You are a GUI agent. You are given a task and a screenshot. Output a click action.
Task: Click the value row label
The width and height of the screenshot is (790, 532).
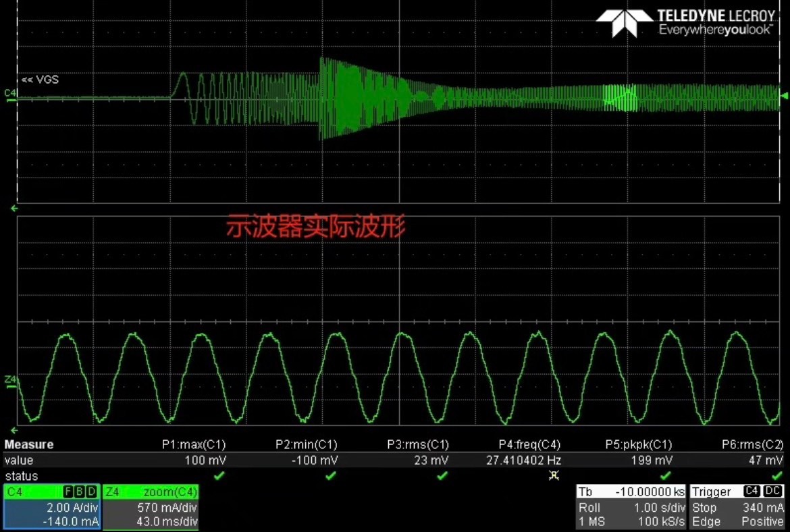click(19, 460)
